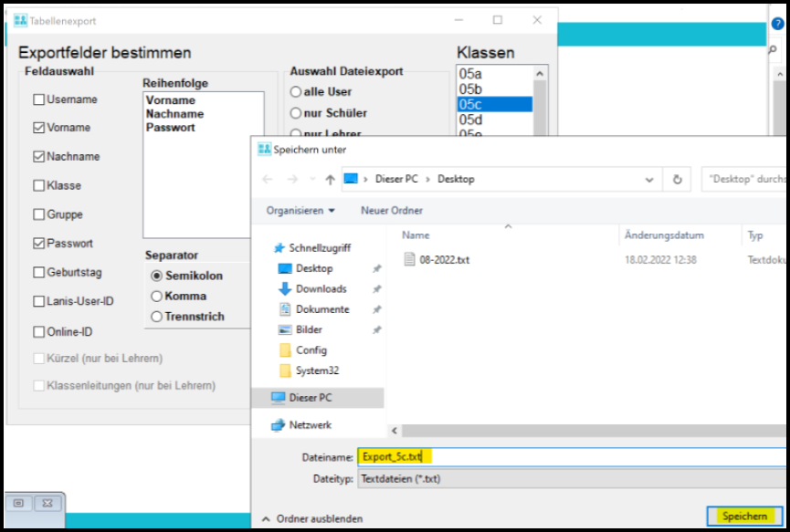Select the 08-2022.txt file
Screen dimensions: 790x532
pos(444,260)
